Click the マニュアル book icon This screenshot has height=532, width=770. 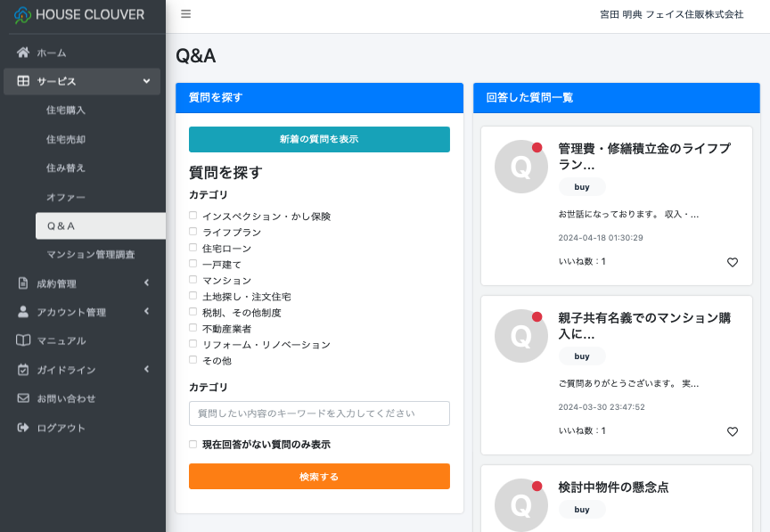point(23,340)
